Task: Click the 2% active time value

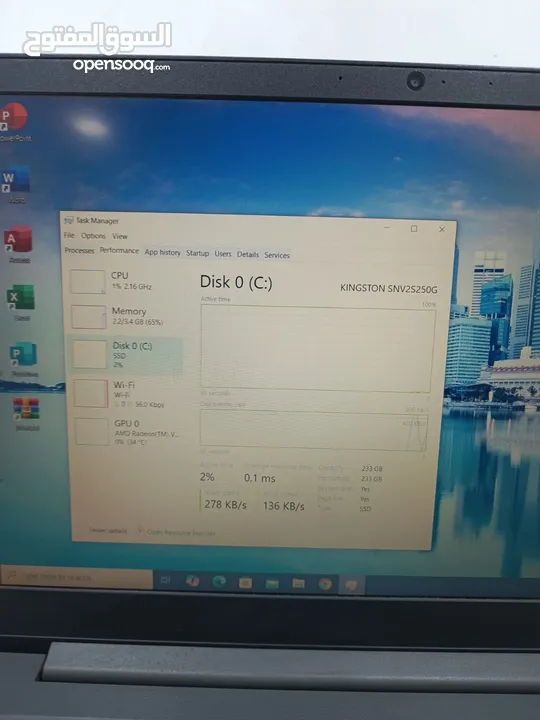Action: point(207,477)
